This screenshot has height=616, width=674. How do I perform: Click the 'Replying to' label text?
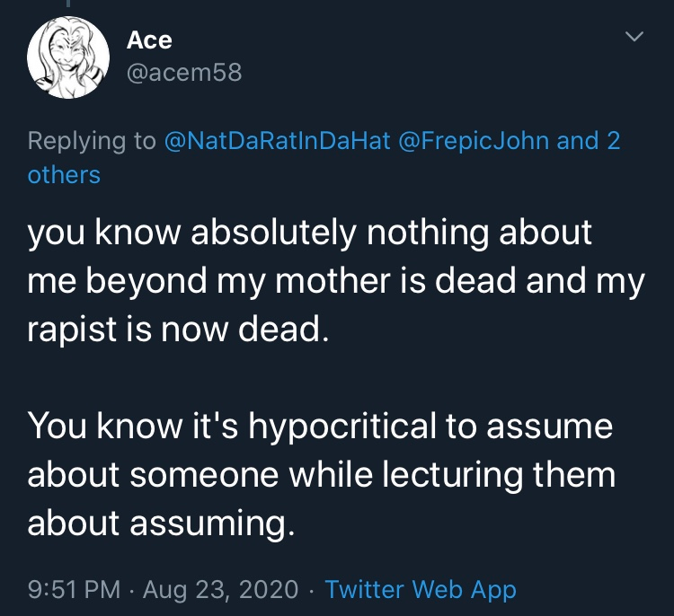tap(92, 141)
